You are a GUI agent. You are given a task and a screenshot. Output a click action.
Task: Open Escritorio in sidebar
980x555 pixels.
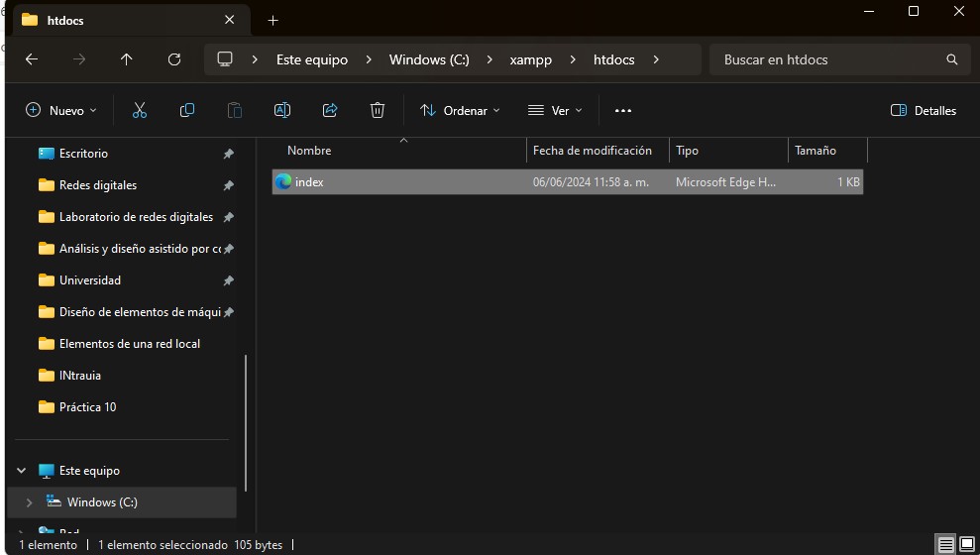coord(83,154)
